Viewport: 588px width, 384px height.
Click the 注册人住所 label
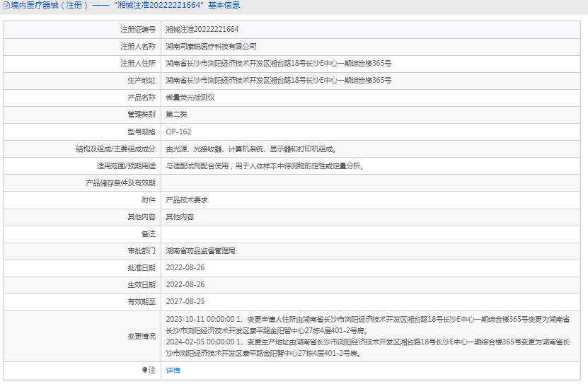click(x=138, y=64)
